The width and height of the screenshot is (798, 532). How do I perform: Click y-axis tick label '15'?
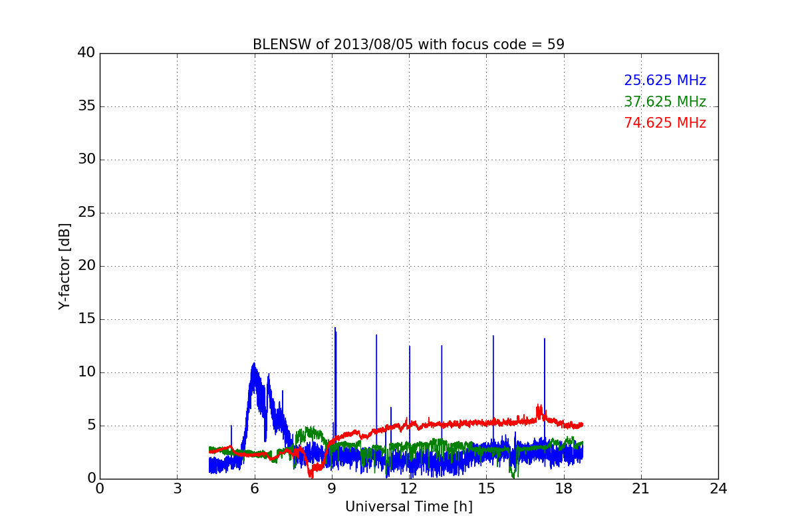coord(86,319)
